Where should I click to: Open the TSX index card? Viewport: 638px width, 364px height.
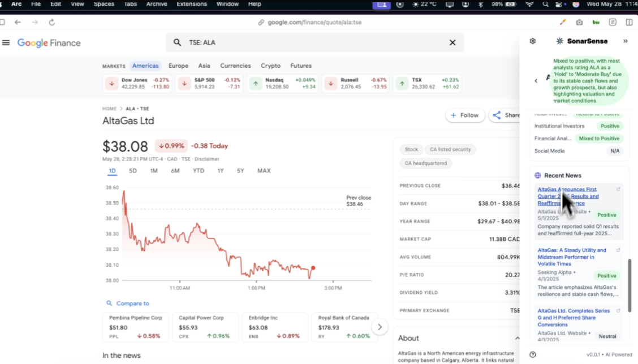pos(427,84)
